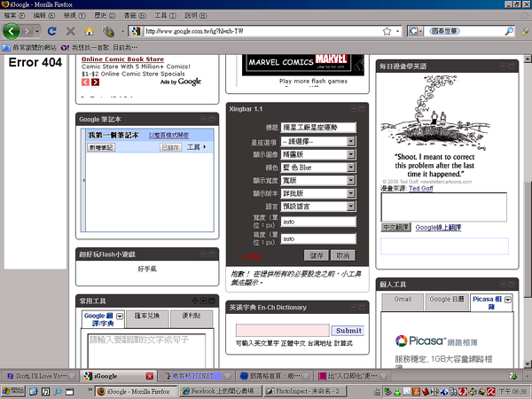Switch to PhotoImpact taskbar window
This screenshot has width=532, height=399.
pyautogui.click(x=303, y=391)
